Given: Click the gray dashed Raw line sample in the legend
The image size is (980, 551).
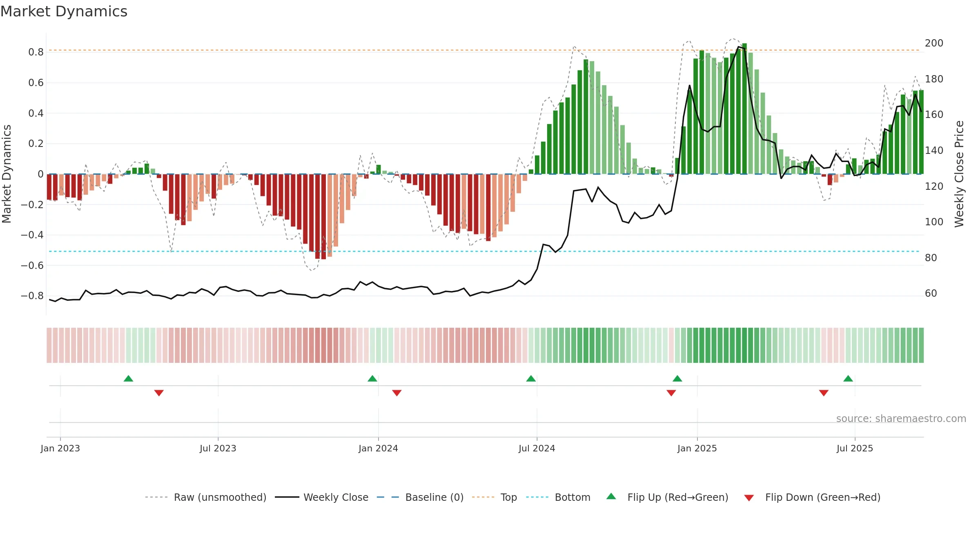Looking at the screenshot, I should 156,497.
